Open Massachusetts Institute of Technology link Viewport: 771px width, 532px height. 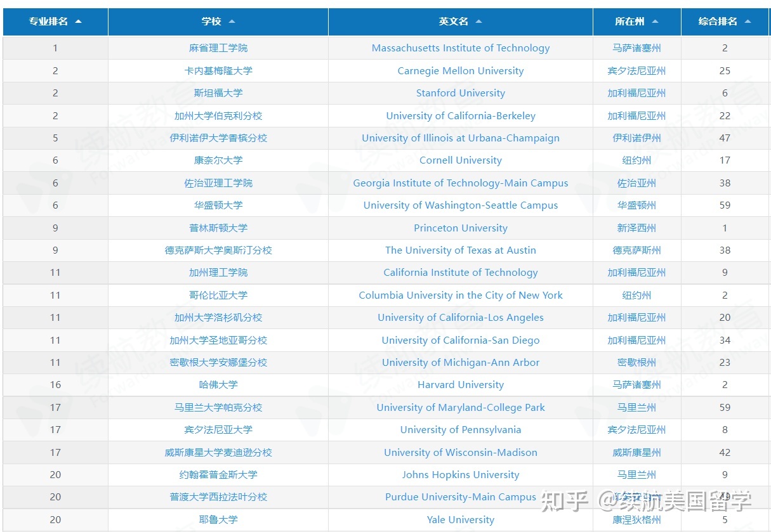click(461, 48)
